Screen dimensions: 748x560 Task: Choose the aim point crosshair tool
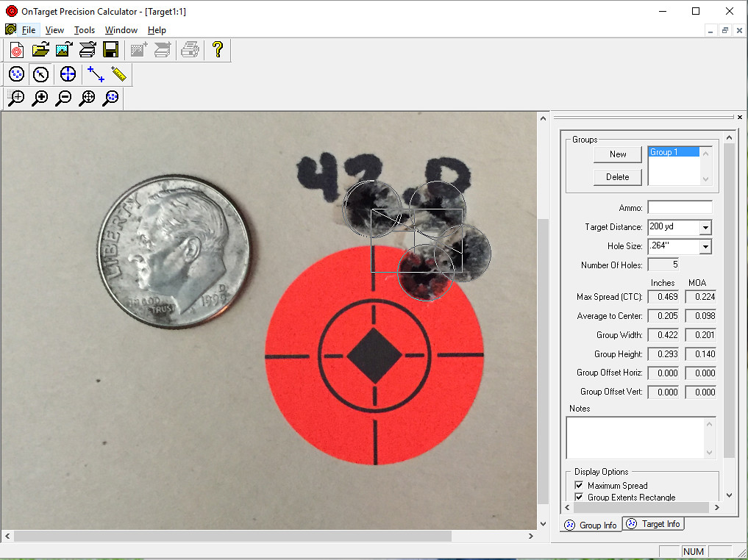coord(68,74)
